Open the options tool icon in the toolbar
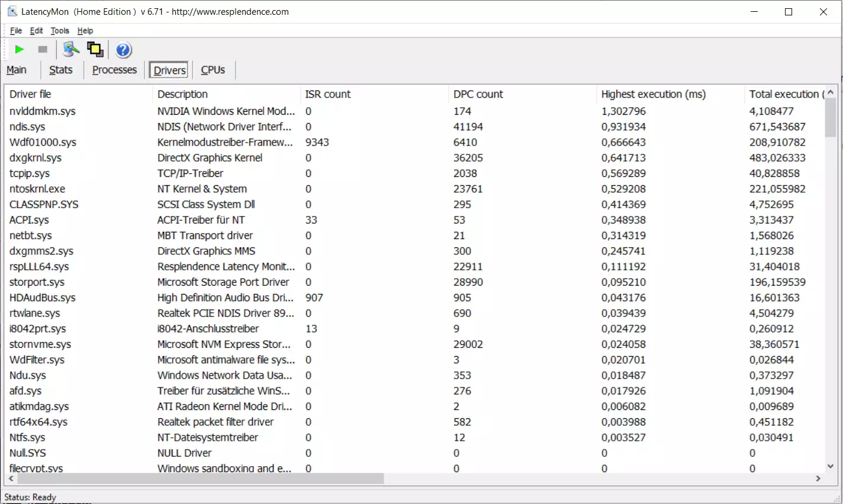The height and width of the screenshot is (504, 843). pyautogui.click(x=71, y=50)
